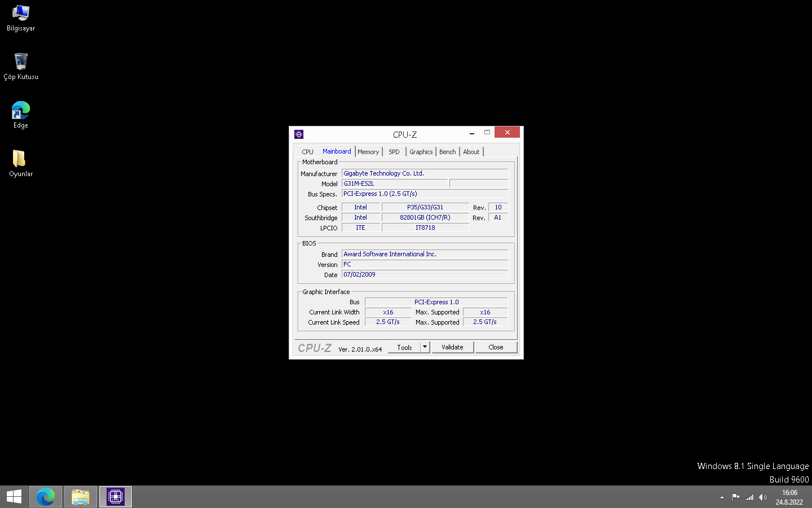The height and width of the screenshot is (508, 812).
Task: Open File Explorer from the taskbar
Action: pos(81,497)
